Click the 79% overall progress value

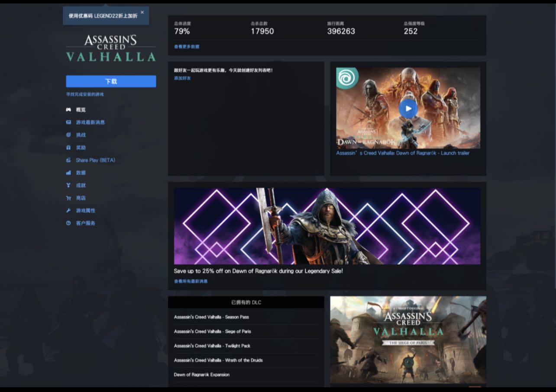tap(182, 31)
